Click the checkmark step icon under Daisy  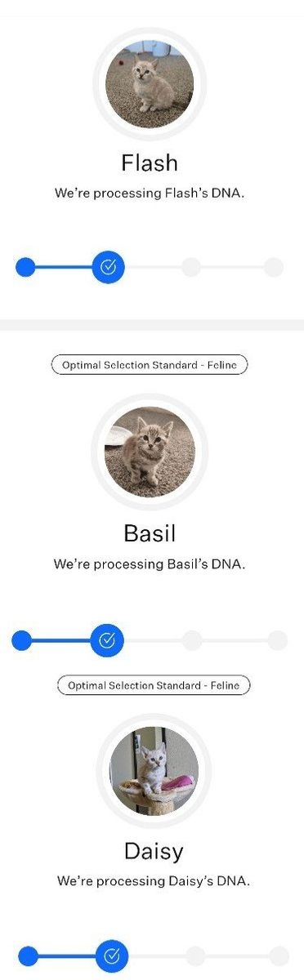112,955
